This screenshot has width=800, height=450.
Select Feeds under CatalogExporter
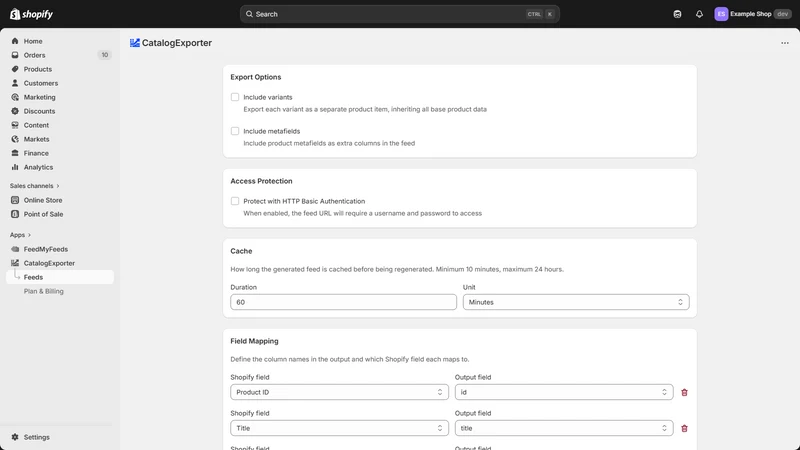tap(60, 277)
